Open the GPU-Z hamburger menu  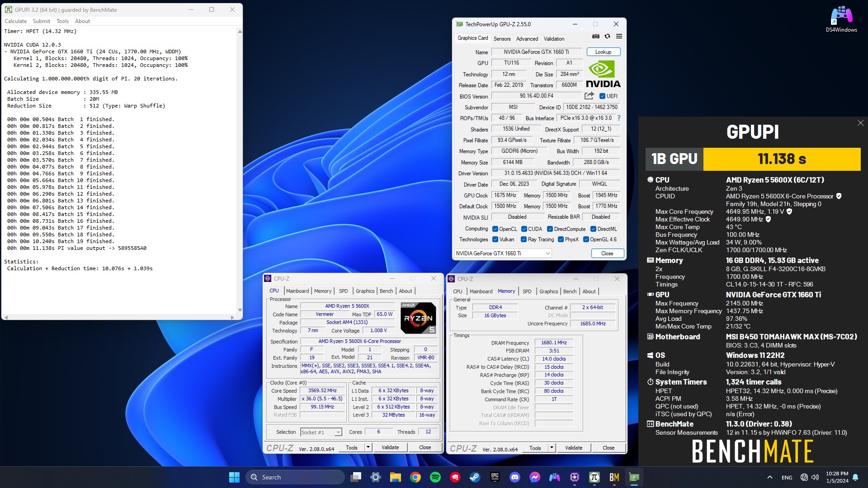tap(619, 36)
